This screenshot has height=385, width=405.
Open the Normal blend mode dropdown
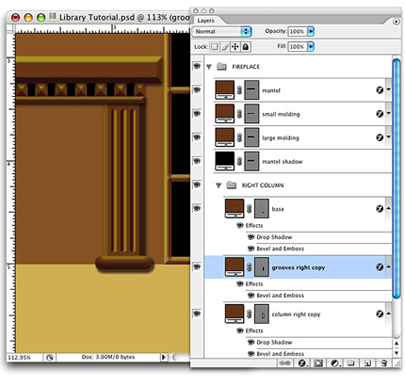(222, 31)
